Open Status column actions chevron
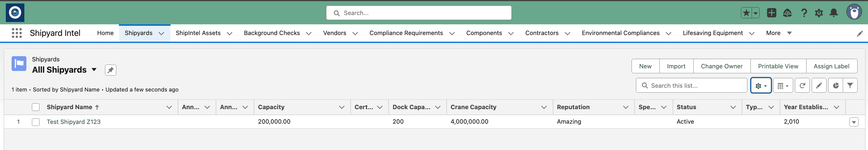The image size is (868, 150). coord(733,107)
